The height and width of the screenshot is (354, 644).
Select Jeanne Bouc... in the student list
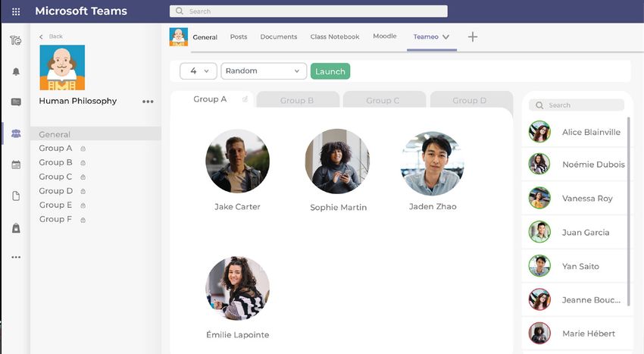pyautogui.click(x=577, y=299)
